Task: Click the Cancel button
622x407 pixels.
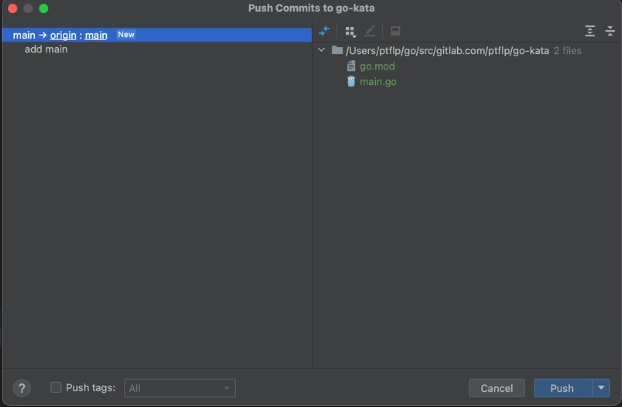Action: tap(497, 388)
